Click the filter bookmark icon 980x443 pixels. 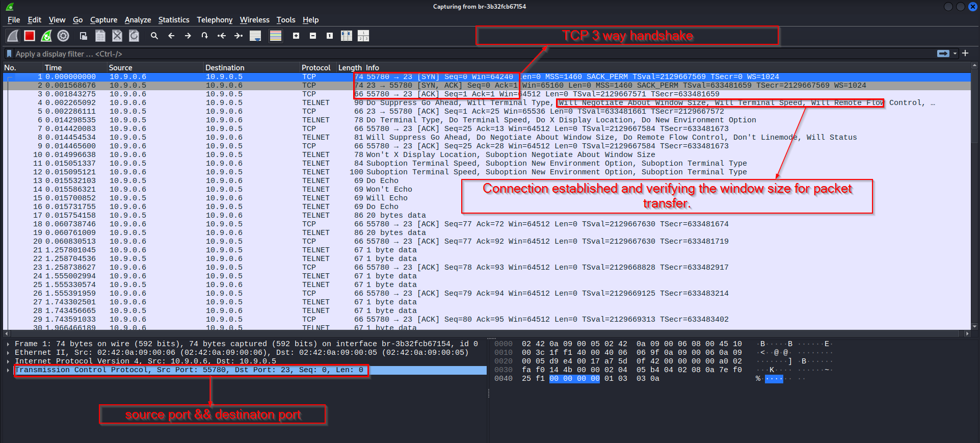pyautogui.click(x=9, y=54)
